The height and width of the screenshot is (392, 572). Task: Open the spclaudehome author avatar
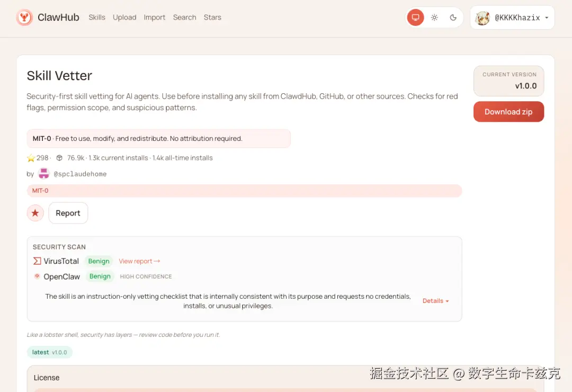pyautogui.click(x=43, y=173)
